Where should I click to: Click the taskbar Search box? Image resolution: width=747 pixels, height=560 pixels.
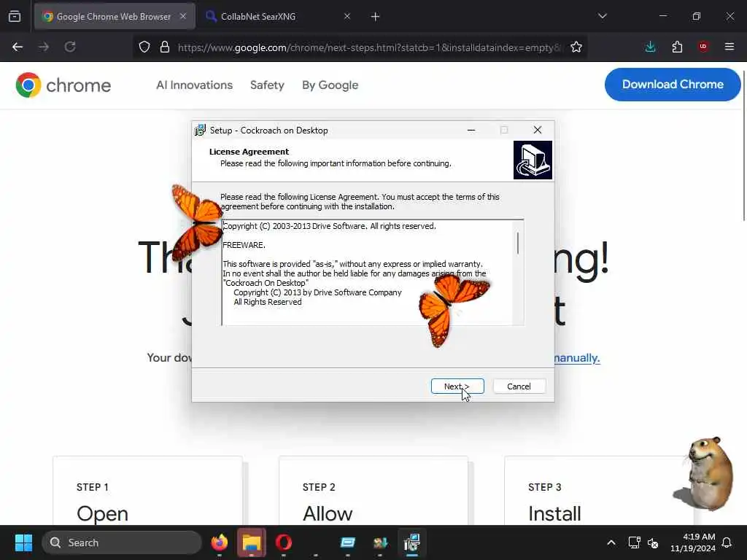(x=122, y=542)
